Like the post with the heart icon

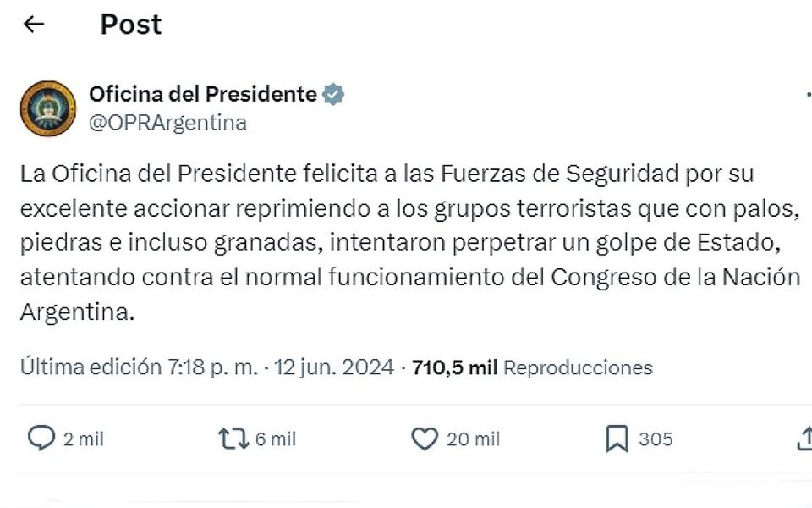tap(425, 439)
